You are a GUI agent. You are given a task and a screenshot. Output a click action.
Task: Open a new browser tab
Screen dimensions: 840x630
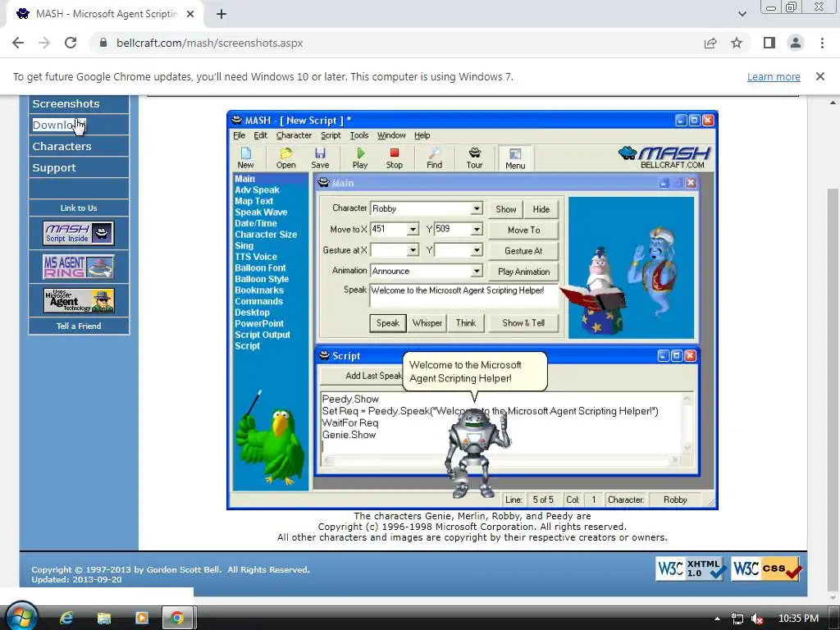coord(221,14)
